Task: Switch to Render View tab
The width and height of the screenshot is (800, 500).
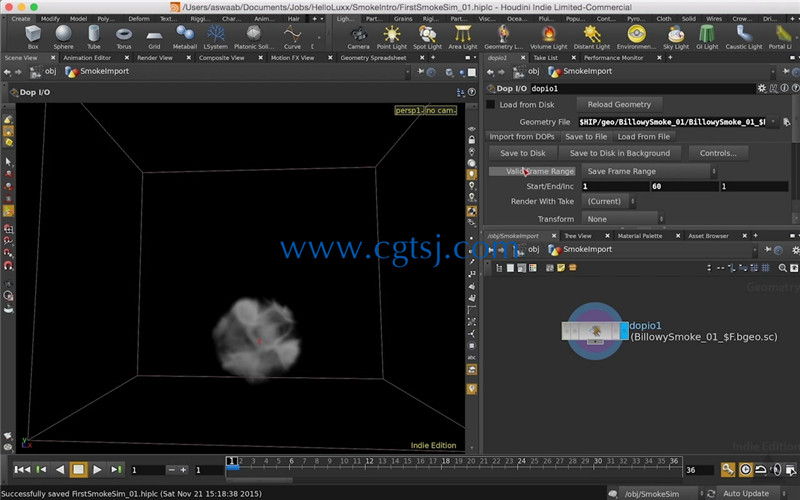Action: click(155, 58)
